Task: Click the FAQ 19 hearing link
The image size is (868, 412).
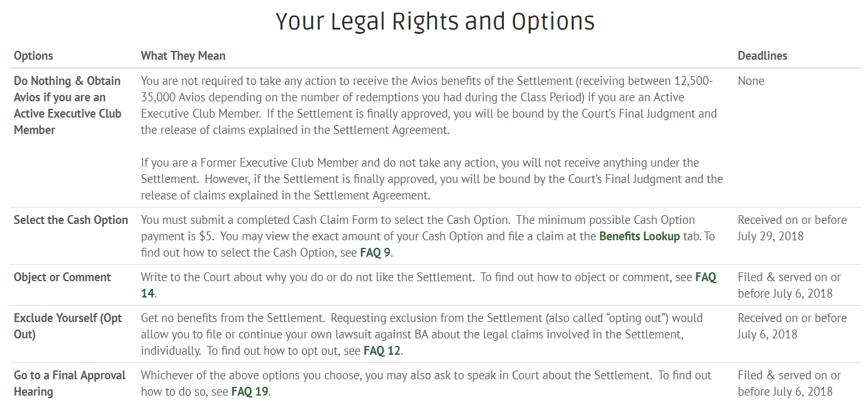Action: tap(250, 392)
